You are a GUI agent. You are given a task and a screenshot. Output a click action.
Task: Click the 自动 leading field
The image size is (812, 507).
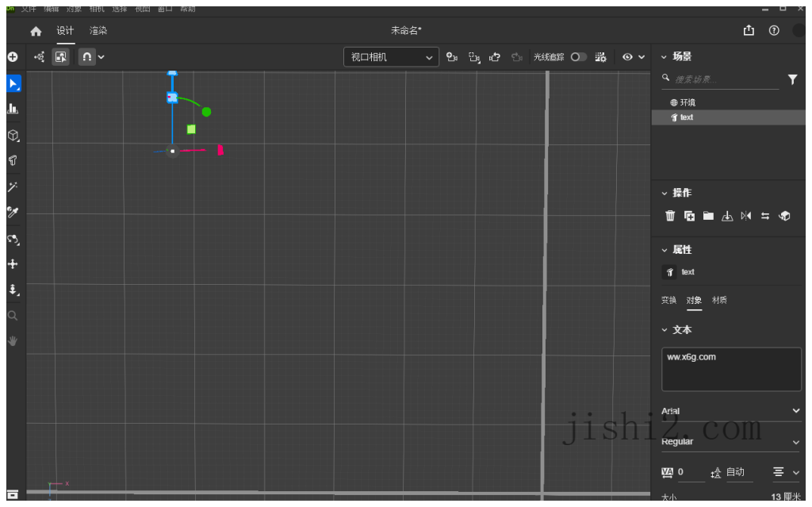click(x=738, y=472)
